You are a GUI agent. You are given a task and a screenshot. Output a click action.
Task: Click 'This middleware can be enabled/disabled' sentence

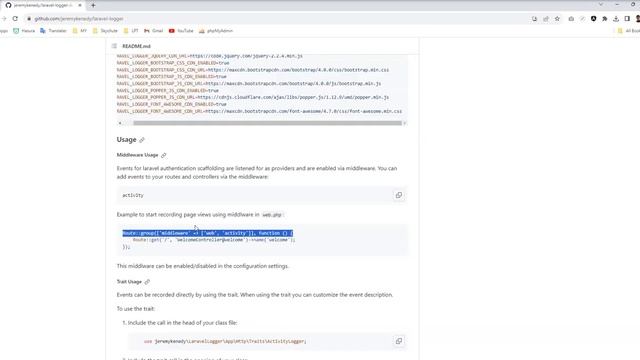(x=203, y=266)
